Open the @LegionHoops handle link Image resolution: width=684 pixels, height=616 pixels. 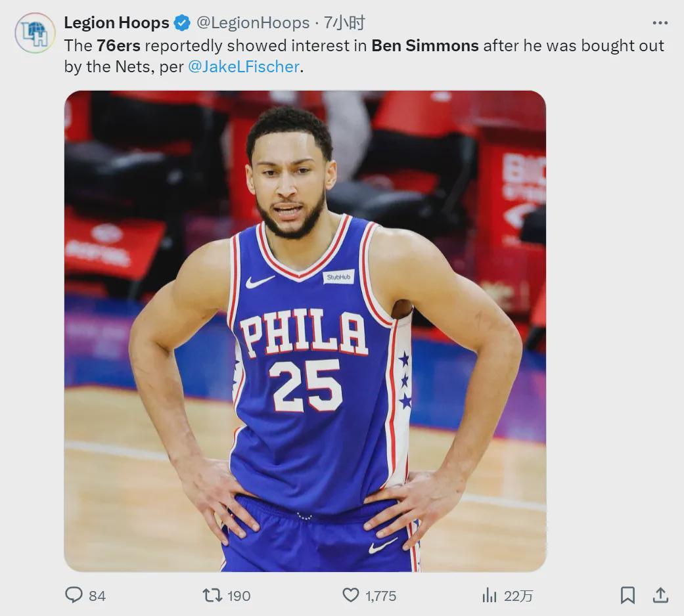pyautogui.click(x=253, y=23)
